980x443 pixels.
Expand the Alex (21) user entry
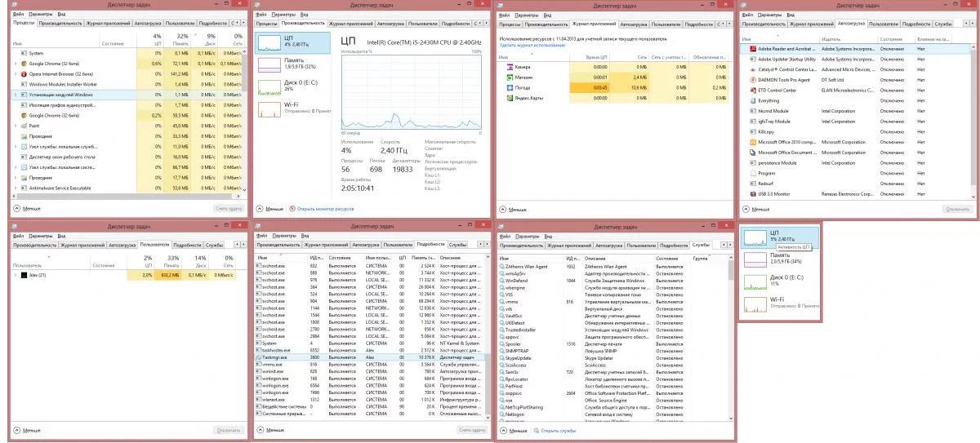pyautogui.click(x=14, y=276)
